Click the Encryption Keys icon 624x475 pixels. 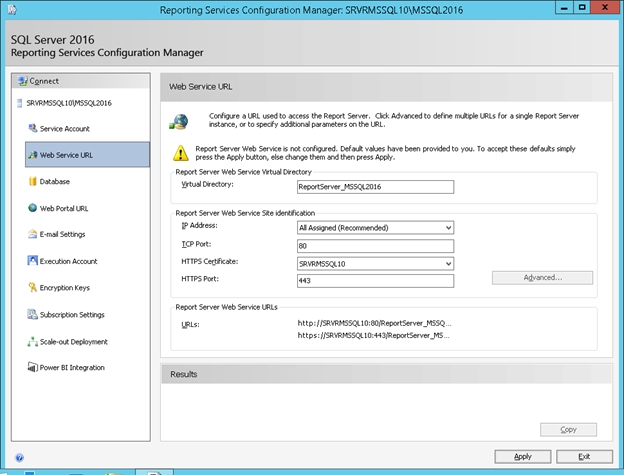coord(32,288)
